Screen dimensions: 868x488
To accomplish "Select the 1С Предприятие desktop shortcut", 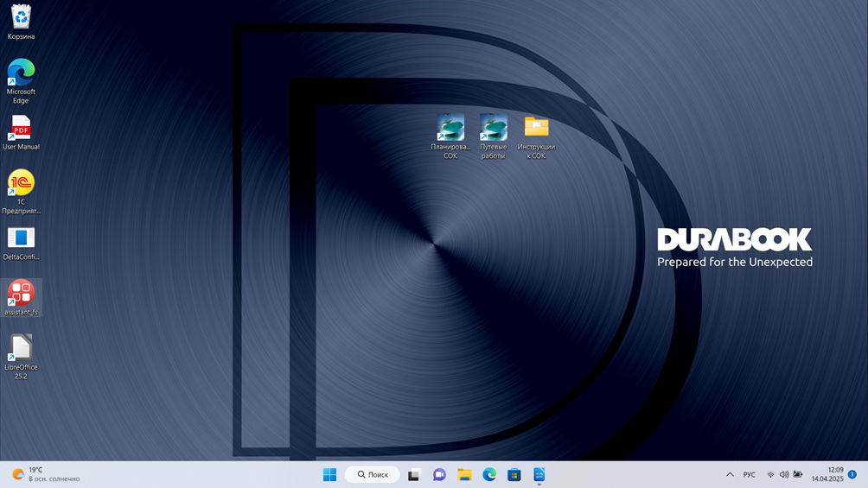I will coord(21,192).
